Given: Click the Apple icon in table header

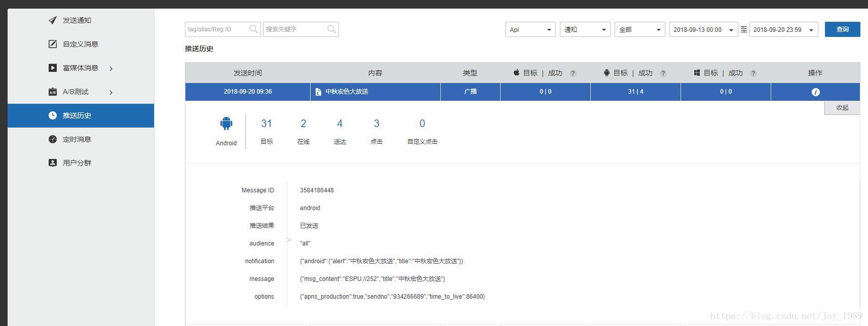Looking at the screenshot, I should click(x=516, y=72).
